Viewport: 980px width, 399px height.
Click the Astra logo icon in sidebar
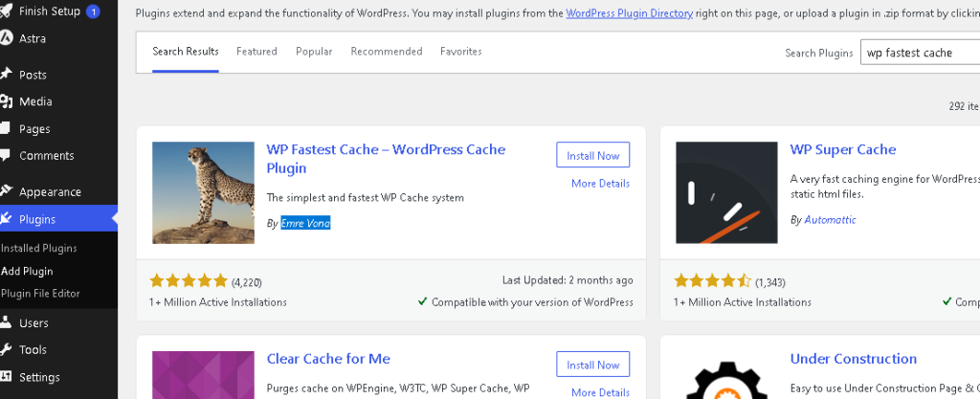[6, 38]
